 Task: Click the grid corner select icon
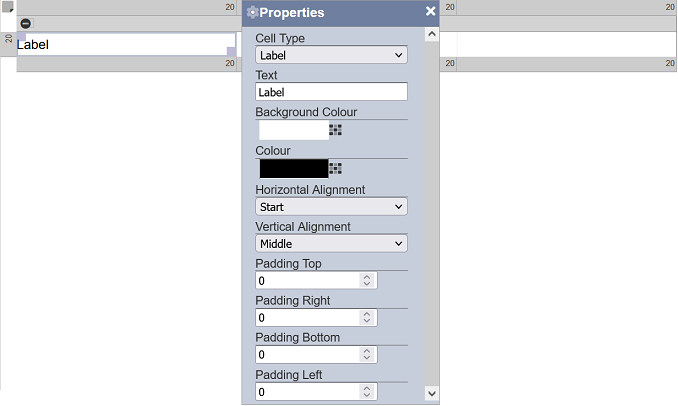pyautogui.click(x=8, y=6)
